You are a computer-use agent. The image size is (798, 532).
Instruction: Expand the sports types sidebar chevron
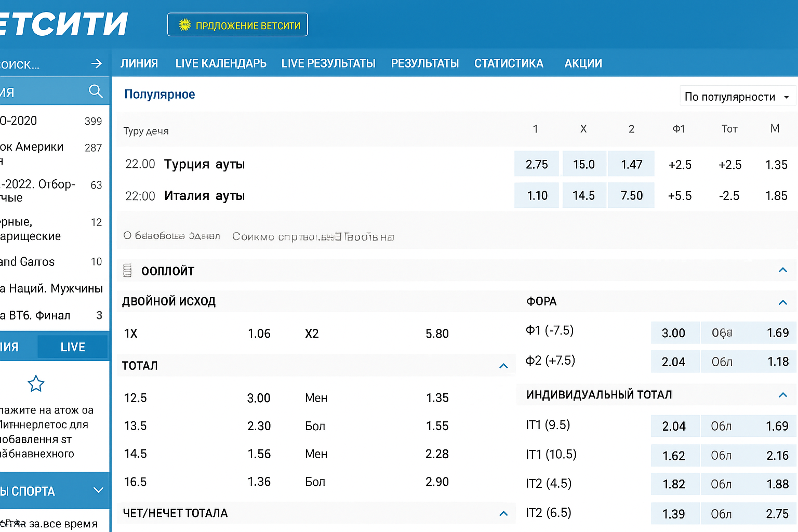click(x=98, y=490)
